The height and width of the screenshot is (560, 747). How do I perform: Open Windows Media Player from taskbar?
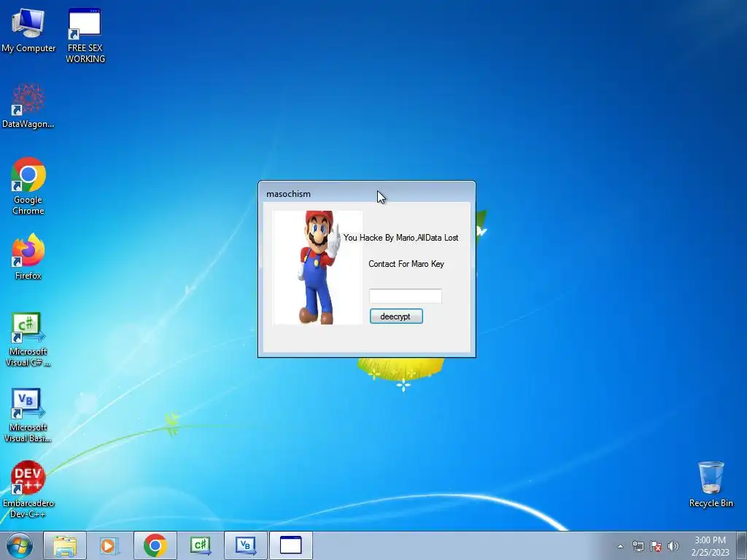pyautogui.click(x=109, y=545)
